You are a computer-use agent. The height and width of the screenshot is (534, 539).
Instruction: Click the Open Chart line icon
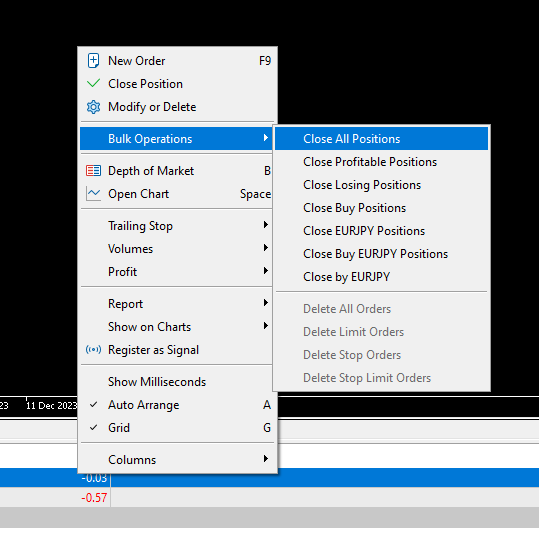pyautogui.click(x=93, y=194)
